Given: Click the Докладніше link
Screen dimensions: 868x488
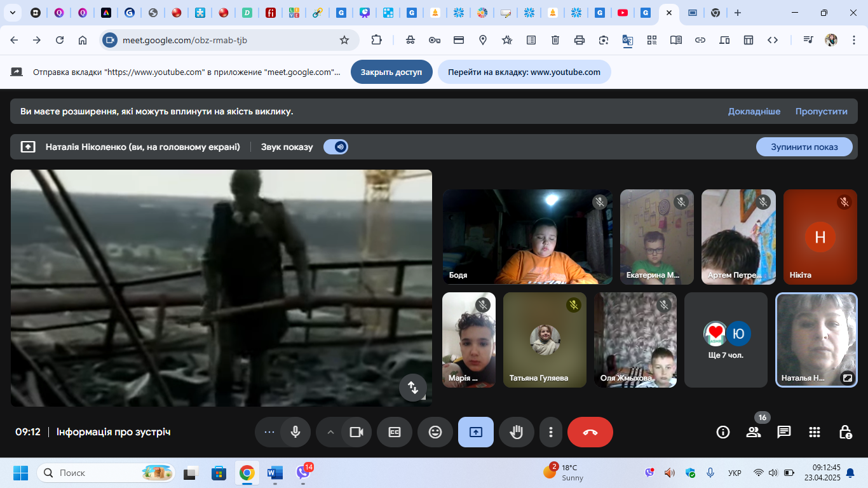Looking at the screenshot, I should pos(754,111).
